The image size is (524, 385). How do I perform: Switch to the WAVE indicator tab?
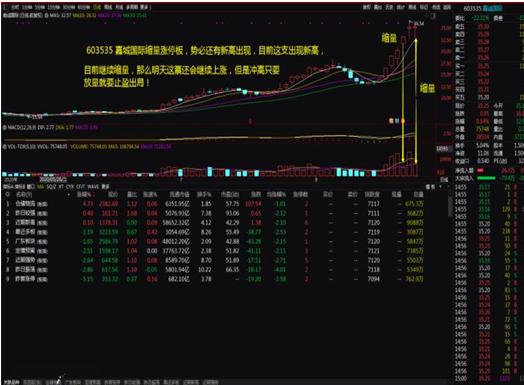click(x=93, y=187)
